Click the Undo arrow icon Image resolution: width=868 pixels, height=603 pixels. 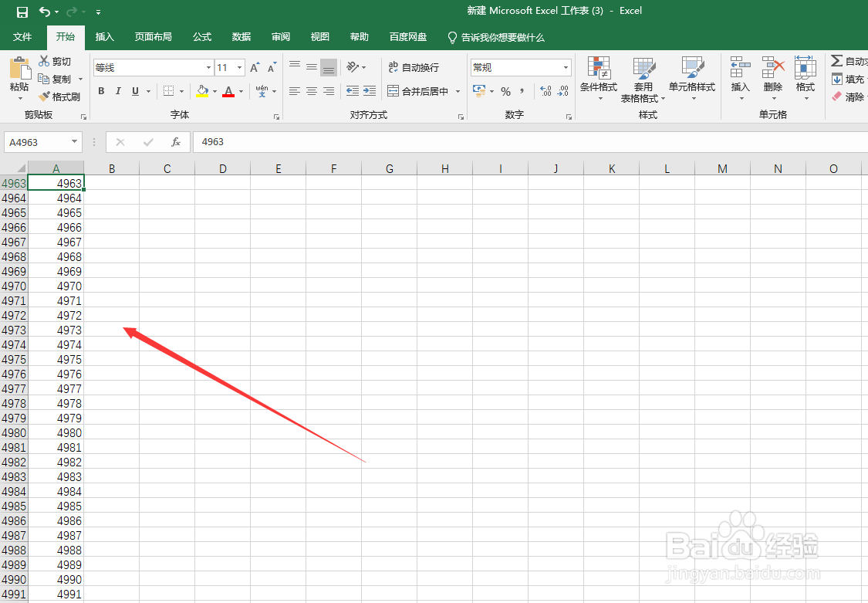pos(44,12)
